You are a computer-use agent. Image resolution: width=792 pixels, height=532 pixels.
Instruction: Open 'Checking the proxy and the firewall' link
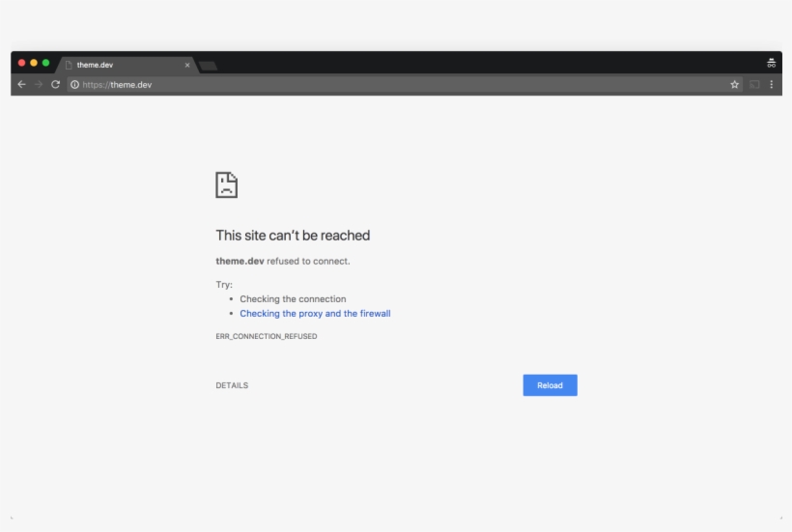[315, 314]
